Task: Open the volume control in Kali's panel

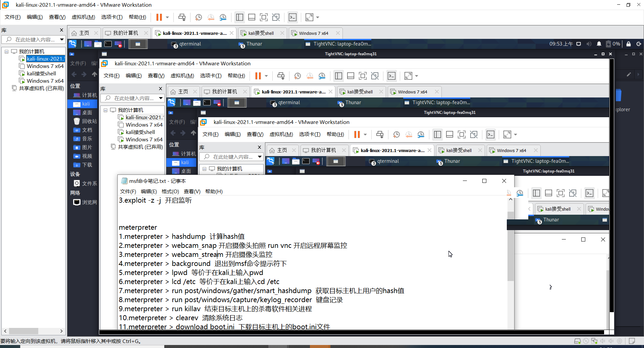Action: 589,44
